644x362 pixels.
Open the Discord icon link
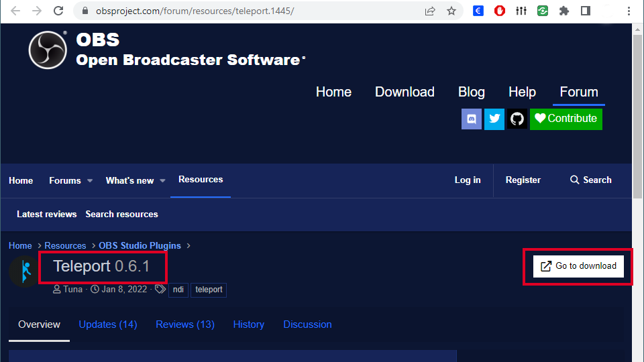pos(472,119)
